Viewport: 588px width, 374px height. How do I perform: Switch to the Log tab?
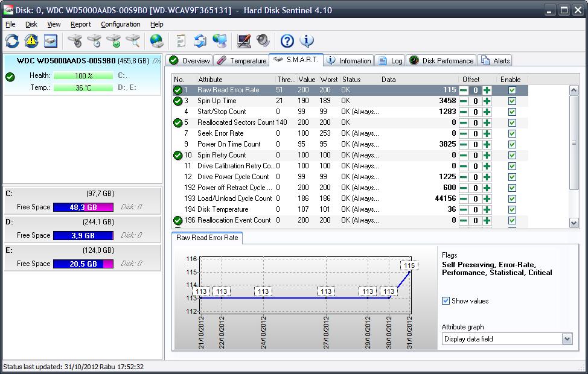(x=390, y=60)
